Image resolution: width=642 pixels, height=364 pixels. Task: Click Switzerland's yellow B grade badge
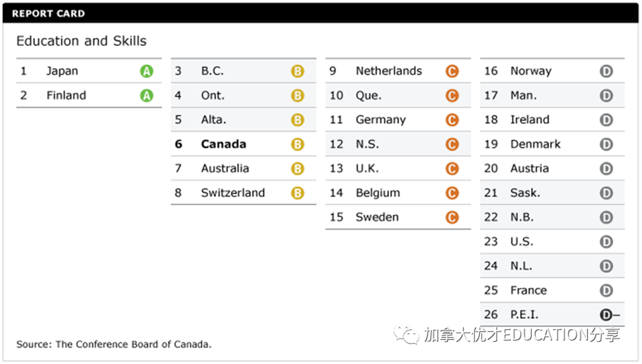pos(298,193)
